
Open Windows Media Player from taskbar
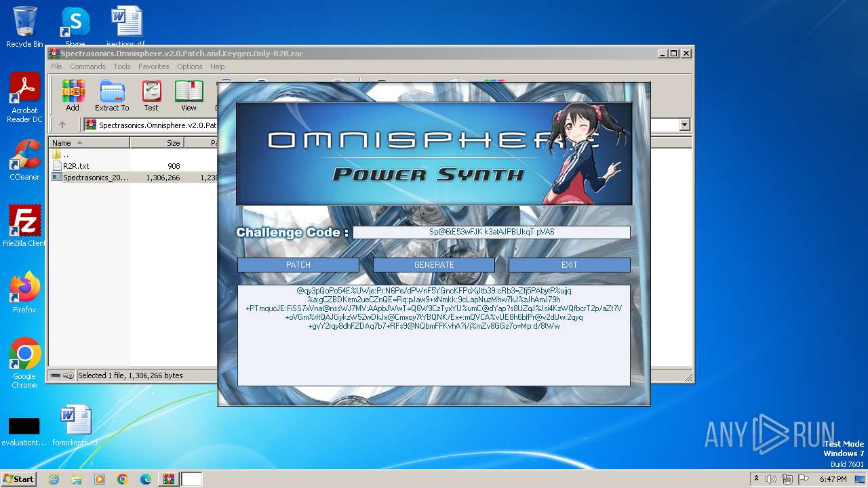100,479
